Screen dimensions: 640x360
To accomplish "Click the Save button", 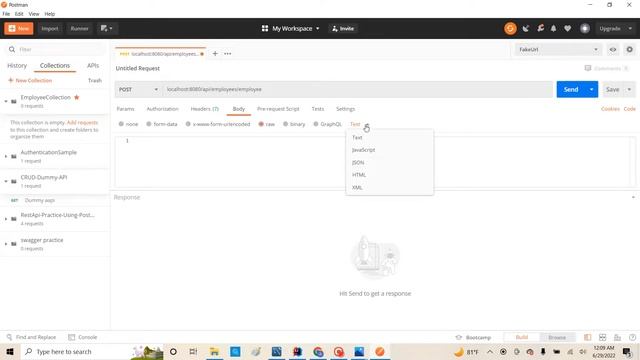I will pyautogui.click(x=613, y=89).
